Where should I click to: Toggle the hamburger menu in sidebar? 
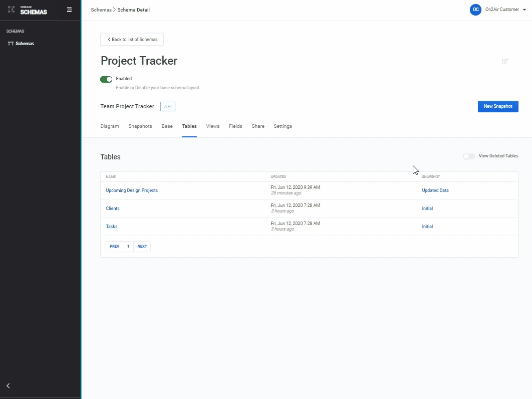[x=70, y=10]
